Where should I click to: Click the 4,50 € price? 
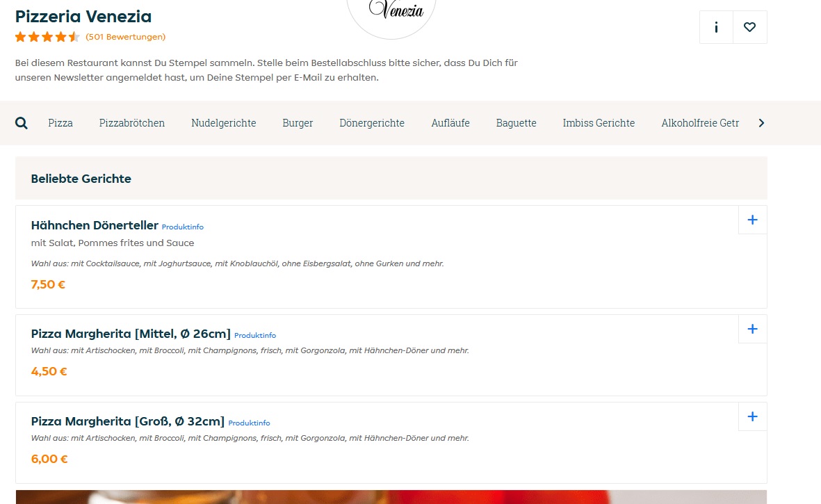[x=49, y=372]
